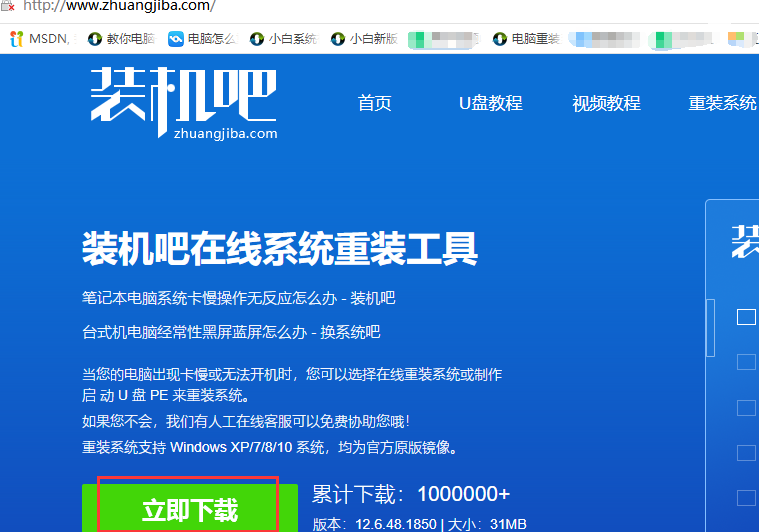This screenshot has height=532, width=759.
Task: Tick the third square box in right panel
Action: 746,407
